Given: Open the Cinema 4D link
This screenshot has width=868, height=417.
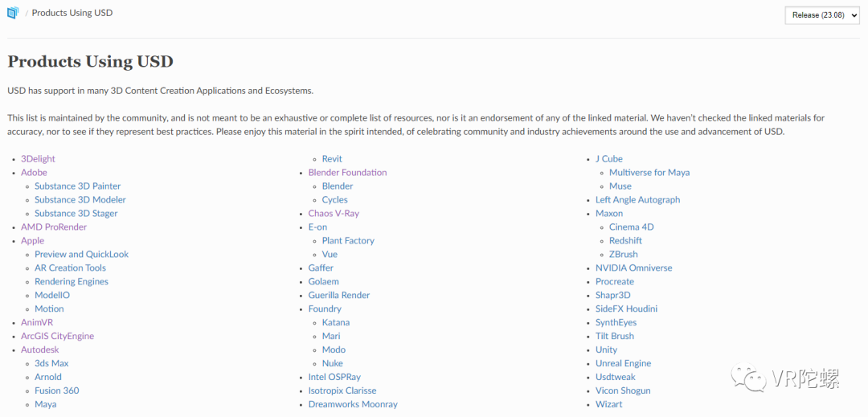Looking at the screenshot, I should tap(632, 227).
